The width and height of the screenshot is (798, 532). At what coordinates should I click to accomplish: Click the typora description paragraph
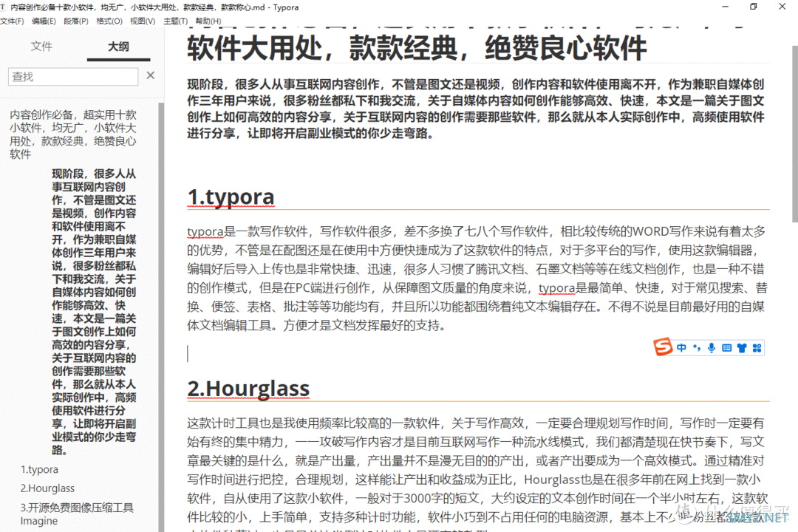477,279
